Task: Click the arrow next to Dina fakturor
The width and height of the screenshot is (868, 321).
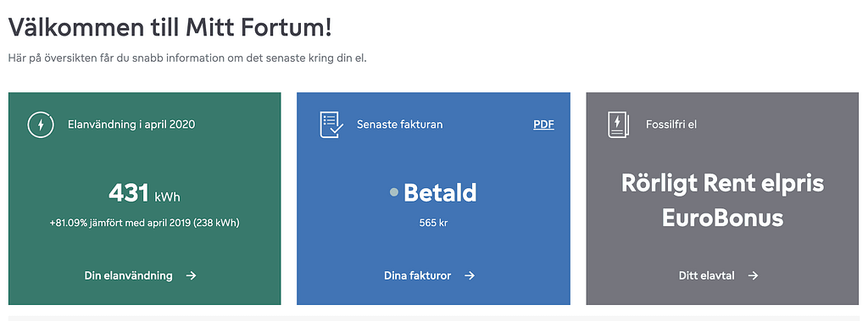Action: click(470, 275)
